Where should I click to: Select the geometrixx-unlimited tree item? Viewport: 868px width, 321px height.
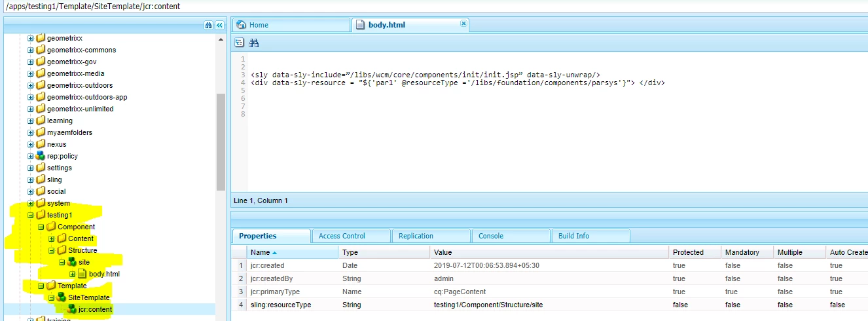[80, 109]
